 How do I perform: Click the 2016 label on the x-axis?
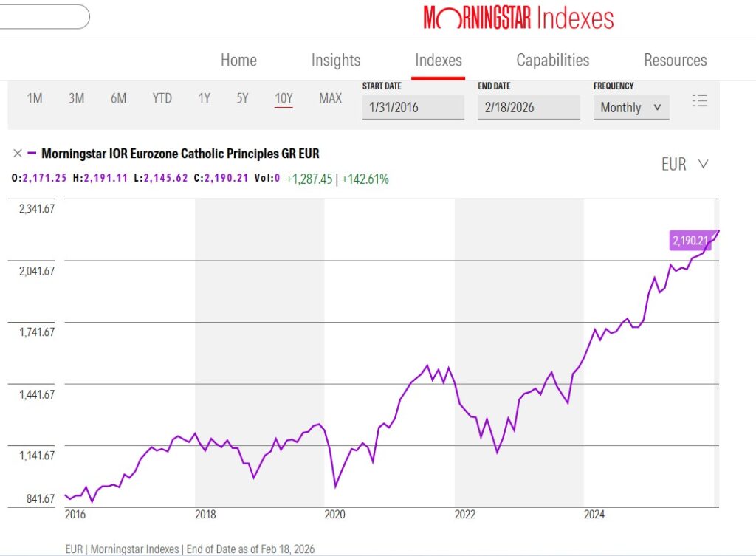[75, 515]
